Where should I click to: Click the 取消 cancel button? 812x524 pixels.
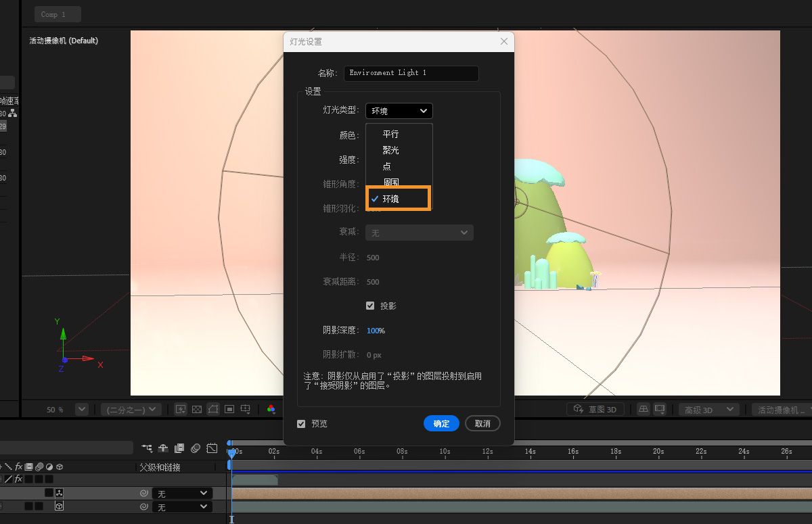point(482,423)
